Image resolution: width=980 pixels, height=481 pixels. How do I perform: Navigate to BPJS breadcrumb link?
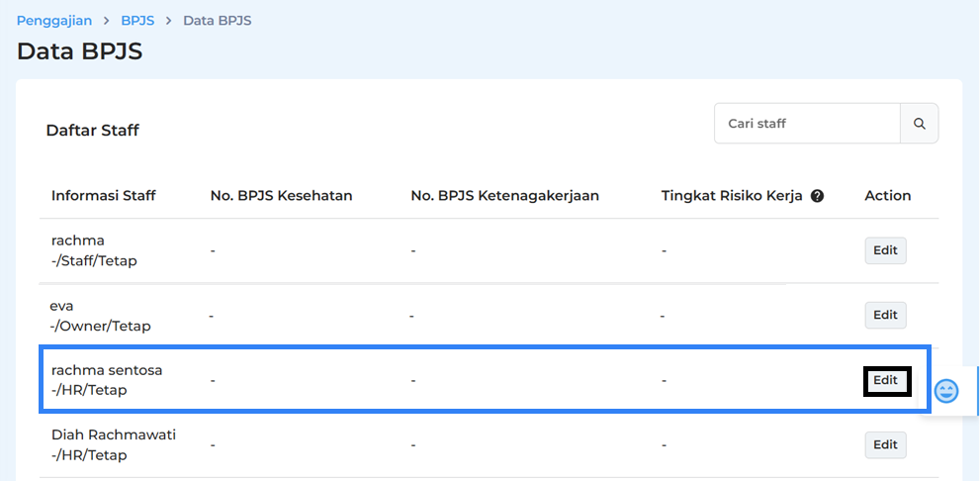click(x=137, y=21)
